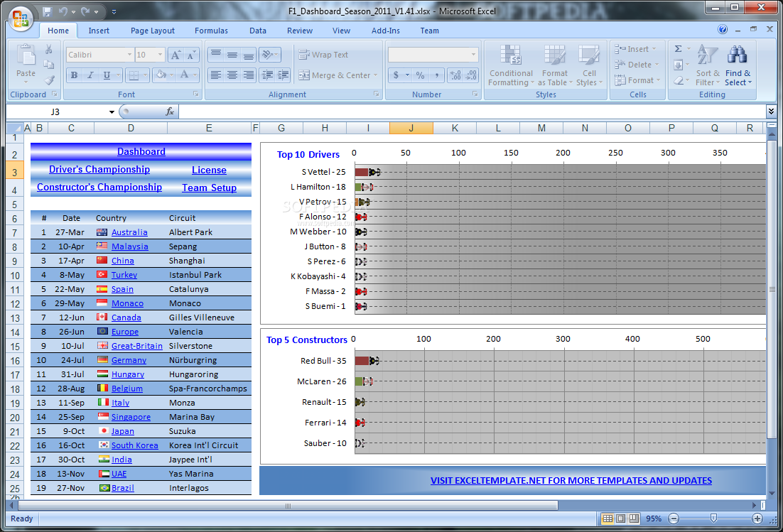Open Format as Table
The height and width of the screenshot is (532, 783).
554,65
